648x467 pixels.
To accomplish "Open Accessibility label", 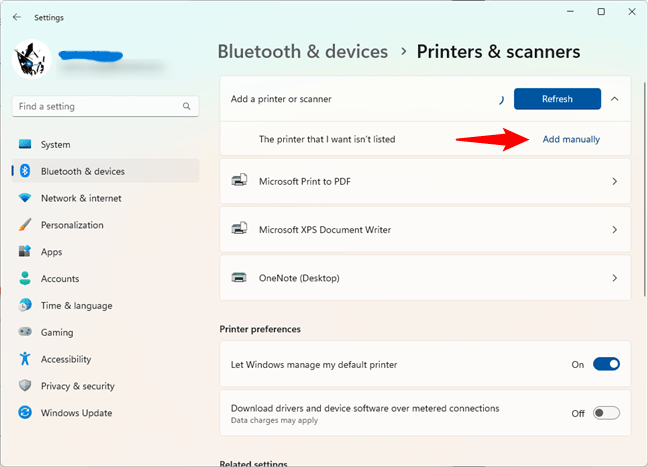I will coord(66,359).
